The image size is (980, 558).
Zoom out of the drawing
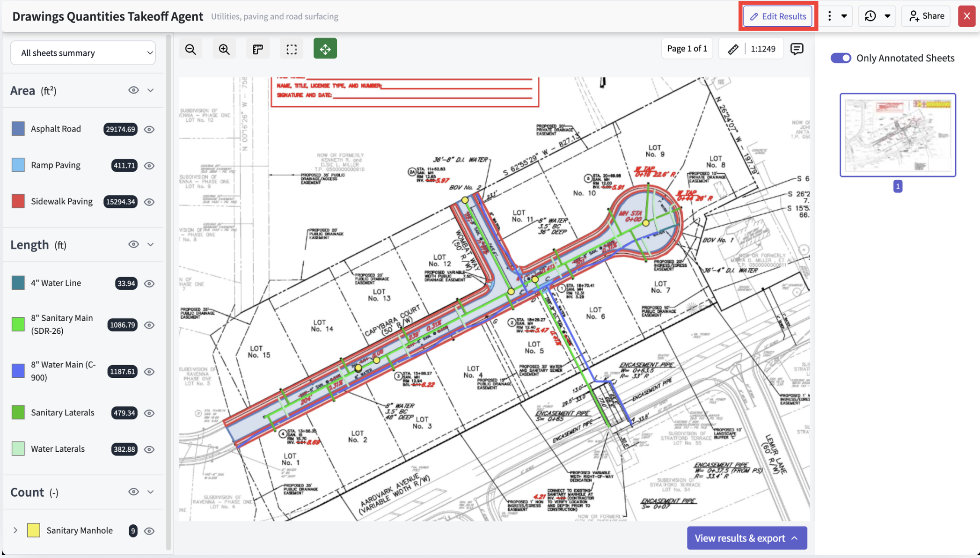click(x=190, y=49)
